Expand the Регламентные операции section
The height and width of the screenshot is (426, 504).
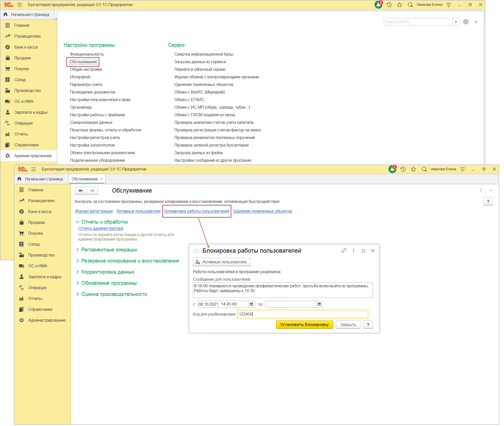(78, 250)
